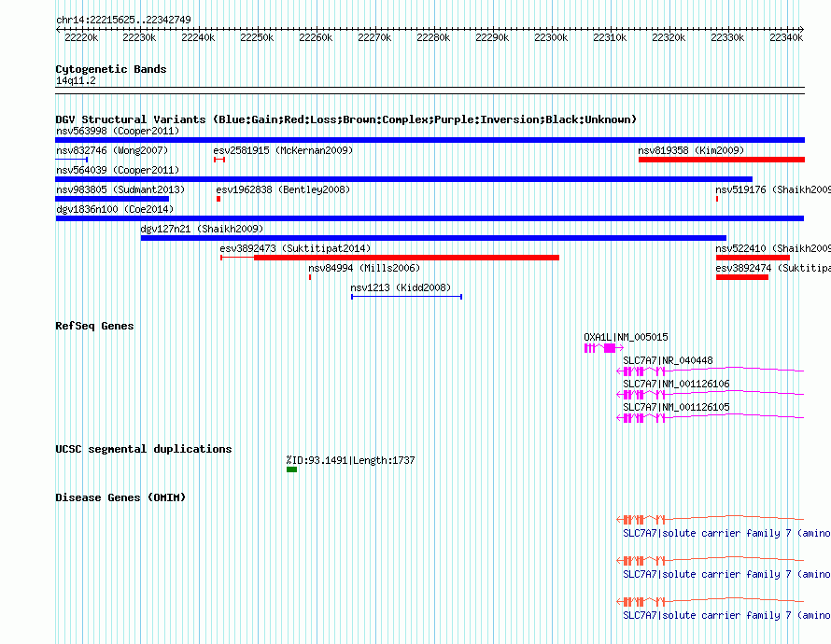831x644 pixels.
Task: Click the dgv127n21 (Shaikh2009) blue gain bar
Action: (433, 238)
